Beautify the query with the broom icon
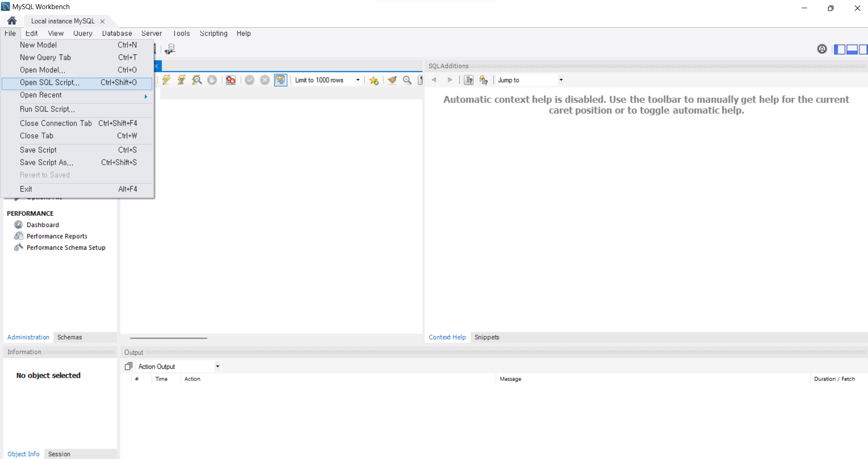 392,80
